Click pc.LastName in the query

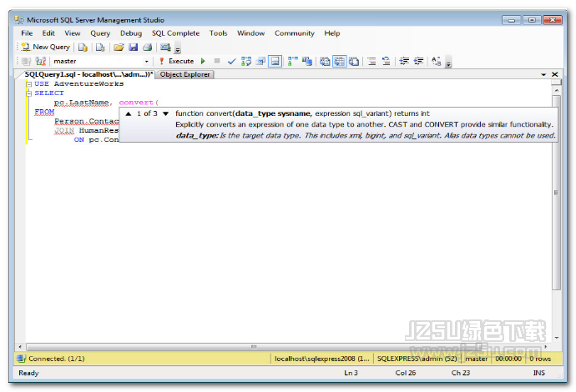coord(82,103)
